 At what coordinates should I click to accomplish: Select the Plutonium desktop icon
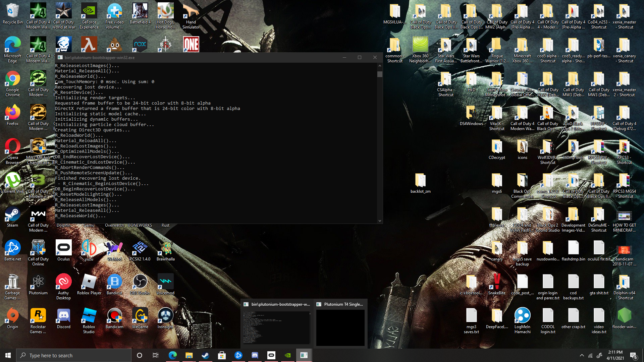(x=38, y=285)
